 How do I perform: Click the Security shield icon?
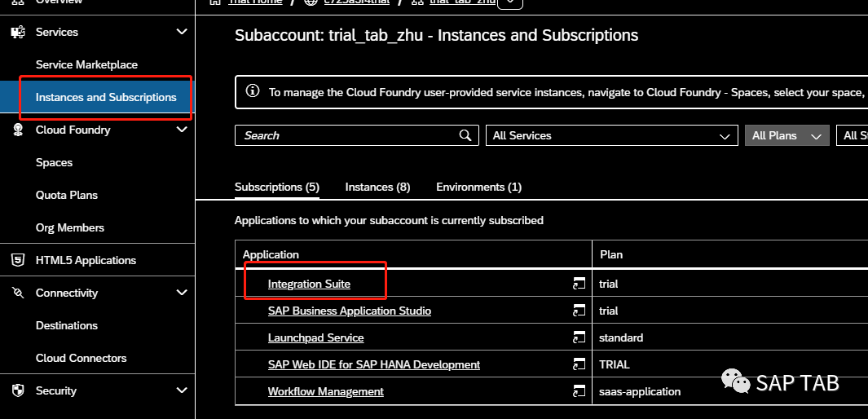tap(18, 390)
